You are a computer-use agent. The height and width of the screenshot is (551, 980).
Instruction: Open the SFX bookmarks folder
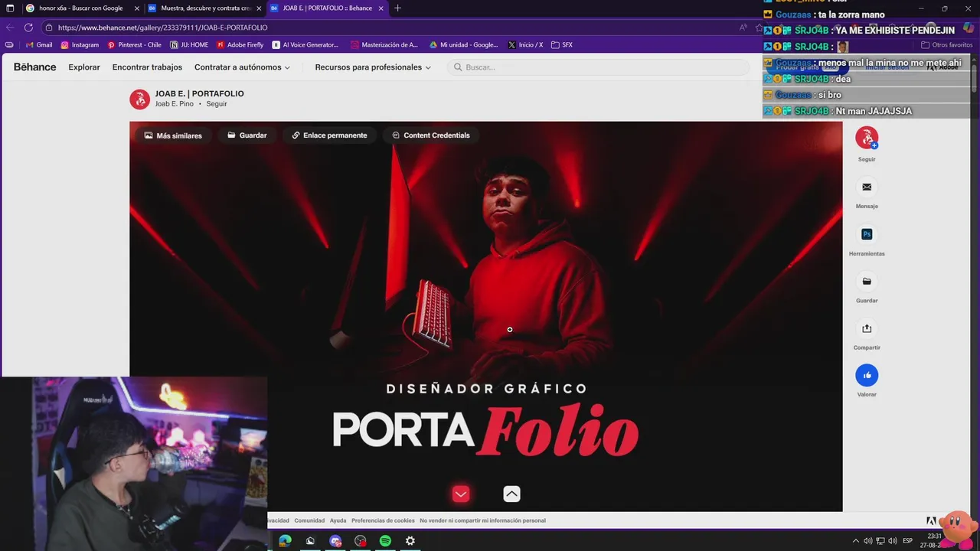(x=562, y=45)
